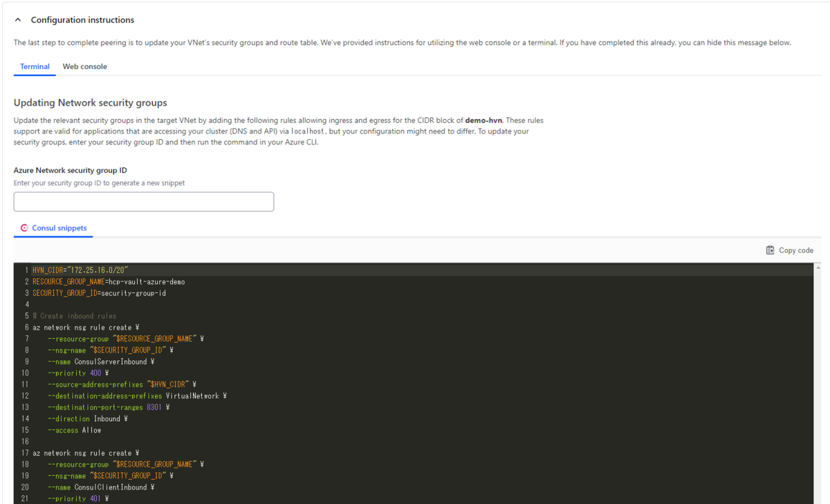Click the '--priority 401' line
Viewport: 830px width, 504px height.
[x=78, y=498]
